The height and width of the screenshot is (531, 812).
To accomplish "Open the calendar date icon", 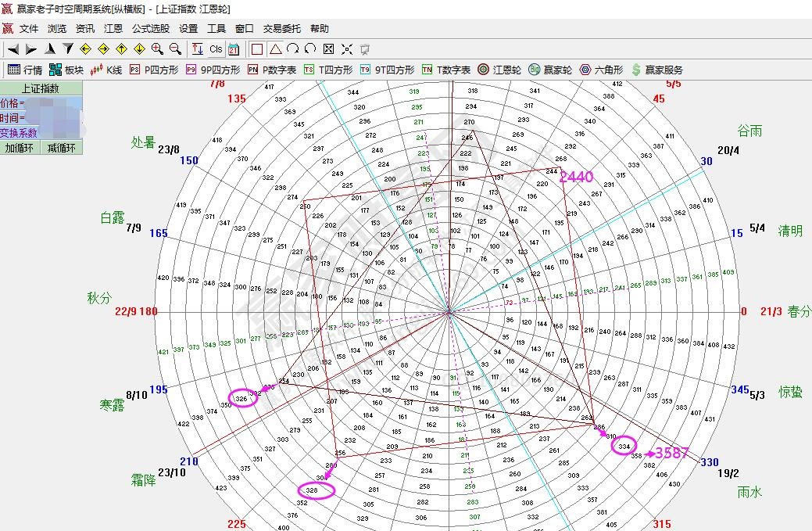I will coord(233,48).
